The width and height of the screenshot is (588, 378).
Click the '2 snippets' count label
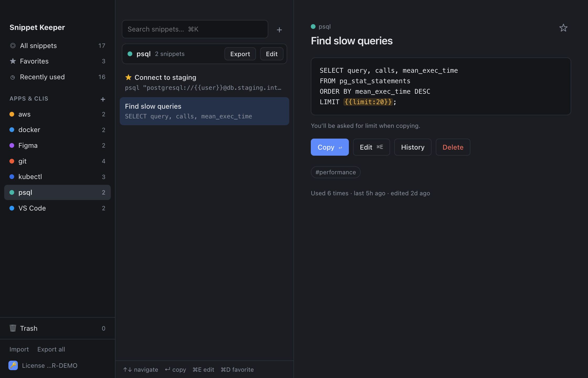(170, 54)
